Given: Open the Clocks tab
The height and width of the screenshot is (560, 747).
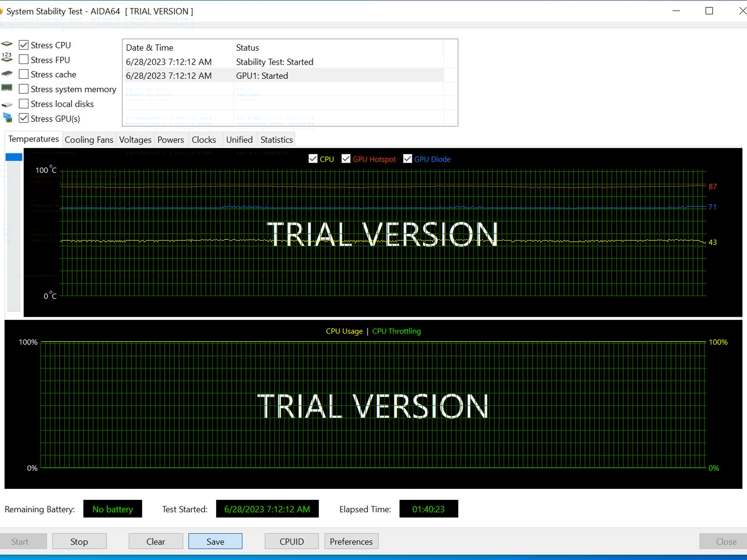Looking at the screenshot, I should tap(204, 140).
